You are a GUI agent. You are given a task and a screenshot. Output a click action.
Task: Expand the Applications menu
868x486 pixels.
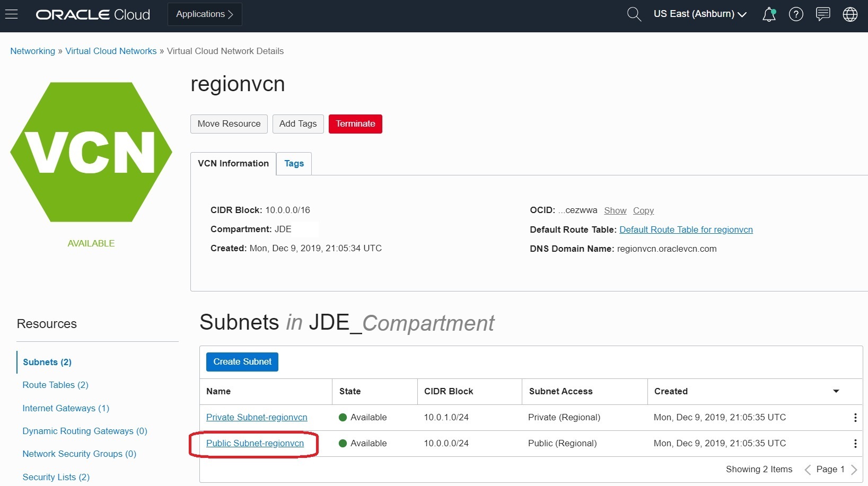(205, 14)
